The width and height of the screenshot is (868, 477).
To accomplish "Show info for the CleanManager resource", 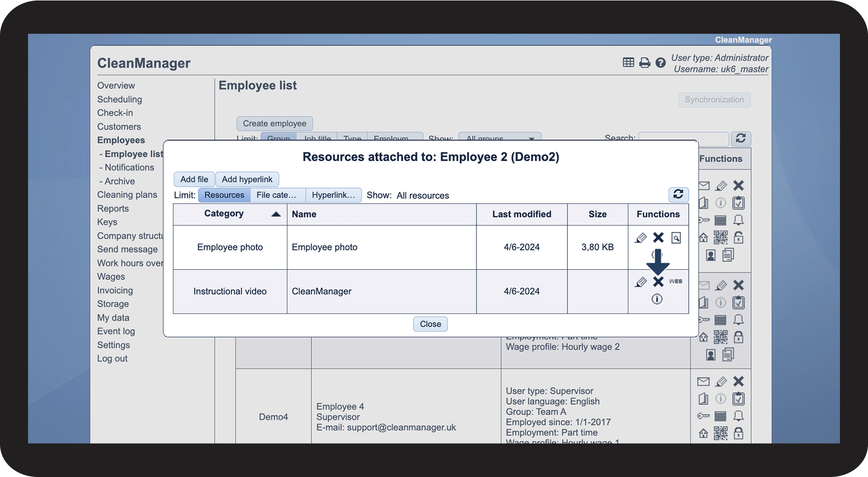I will 657,299.
